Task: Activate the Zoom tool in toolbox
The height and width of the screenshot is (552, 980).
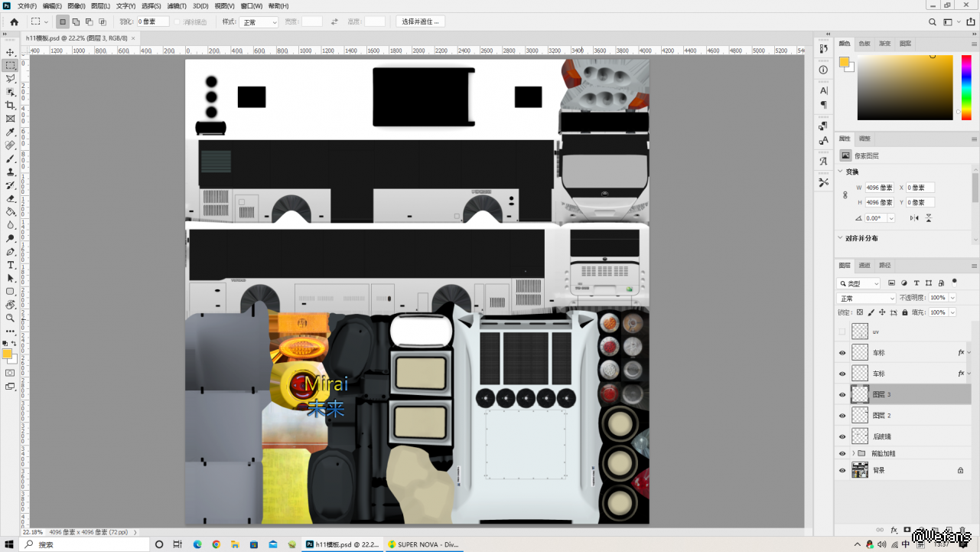Action: click(x=11, y=318)
